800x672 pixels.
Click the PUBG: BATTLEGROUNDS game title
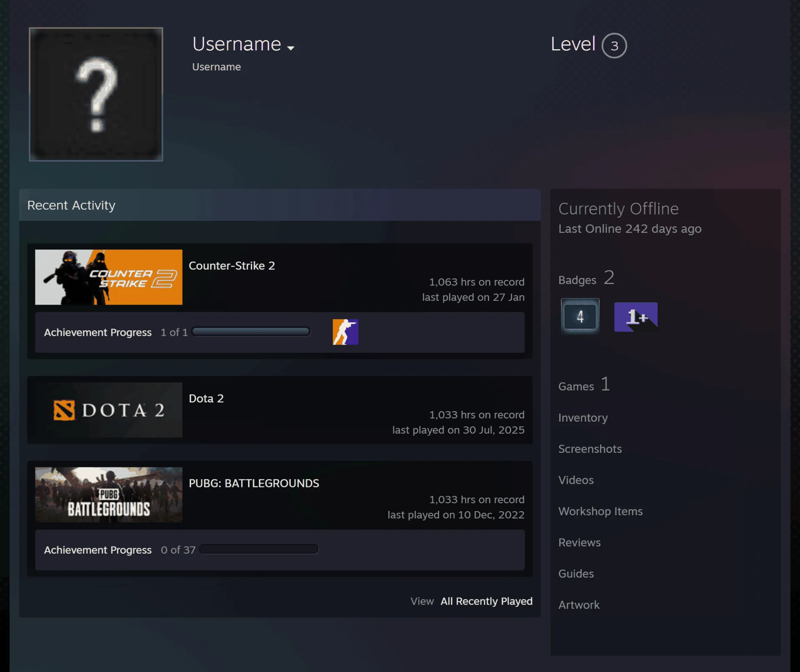pos(254,483)
